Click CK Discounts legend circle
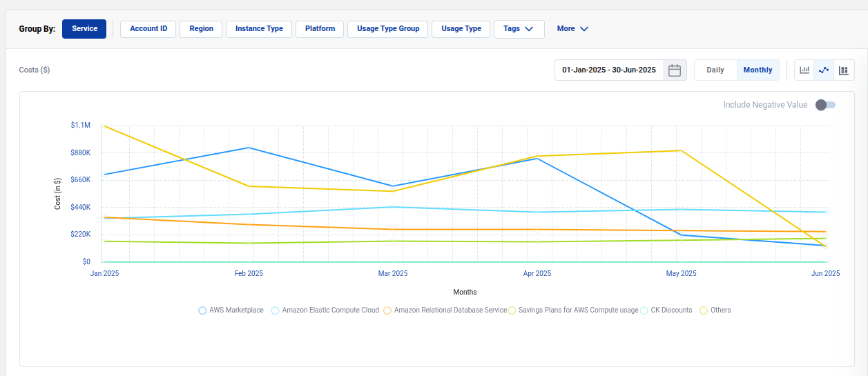Viewport: 868px width, 376px height. click(x=644, y=310)
